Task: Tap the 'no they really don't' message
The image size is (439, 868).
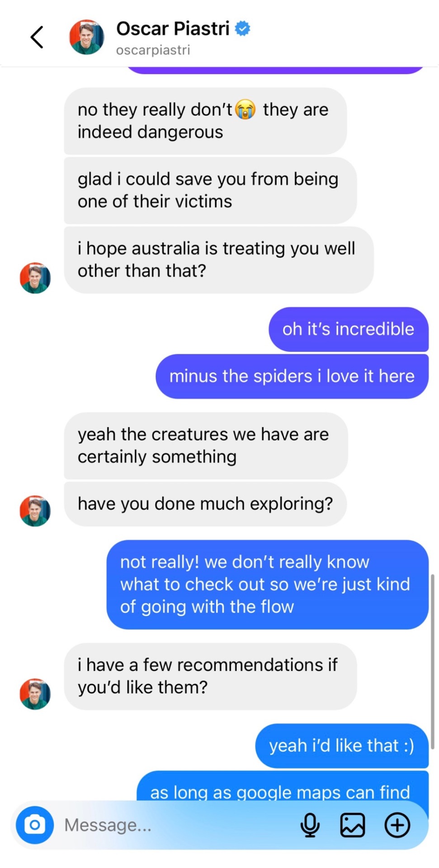Action: click(205, 121)
